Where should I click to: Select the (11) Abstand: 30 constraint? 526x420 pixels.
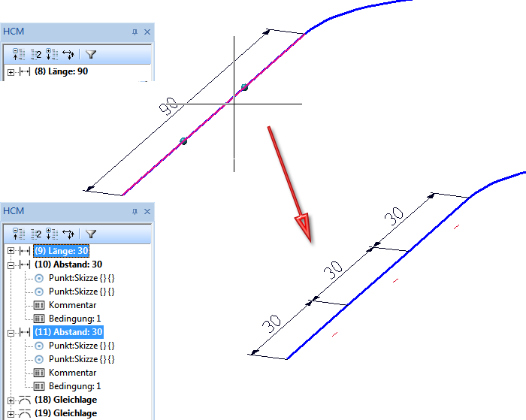pyautogui.click(x=68, y=332)
